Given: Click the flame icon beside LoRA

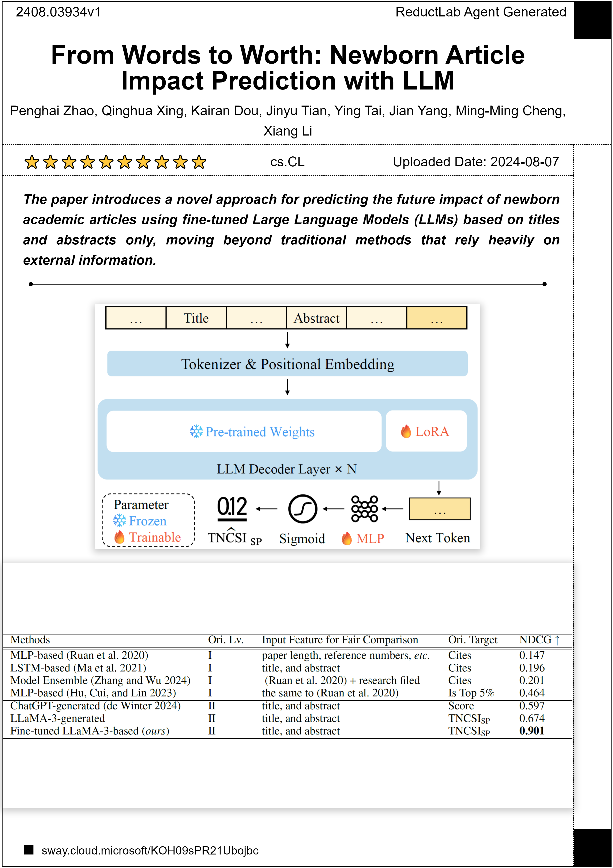Looking at the screenshot, I should (x=406, y=431).
